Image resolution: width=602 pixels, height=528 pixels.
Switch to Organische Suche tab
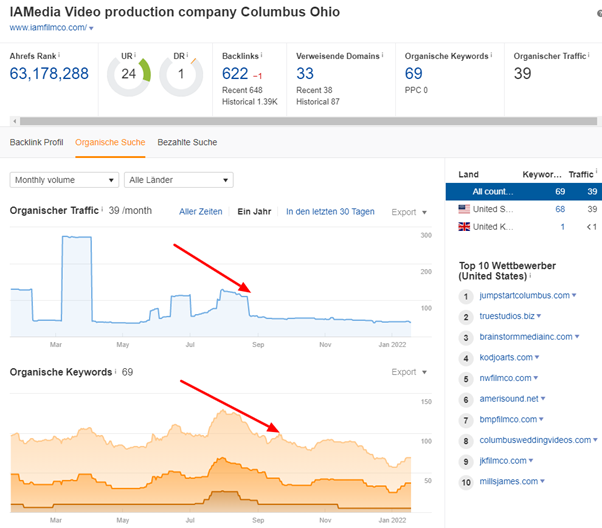click(110, 142)
